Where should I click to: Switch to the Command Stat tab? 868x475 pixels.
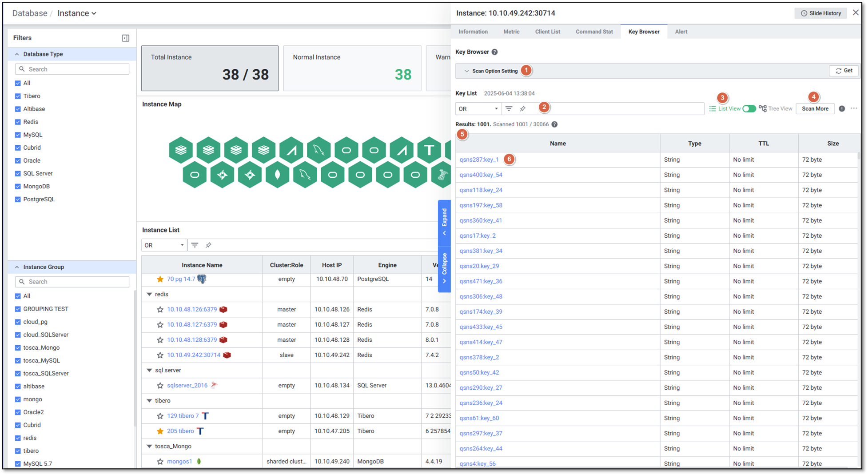point(594,32)
